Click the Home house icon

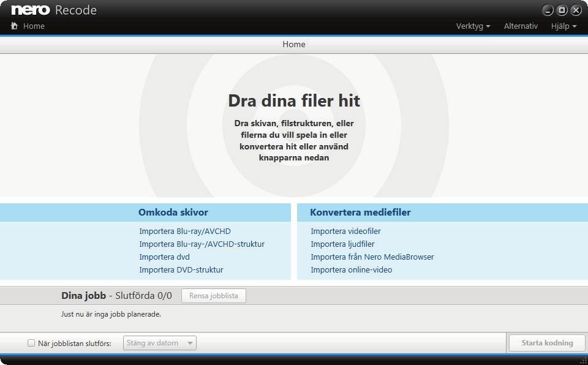pos(14,26)
